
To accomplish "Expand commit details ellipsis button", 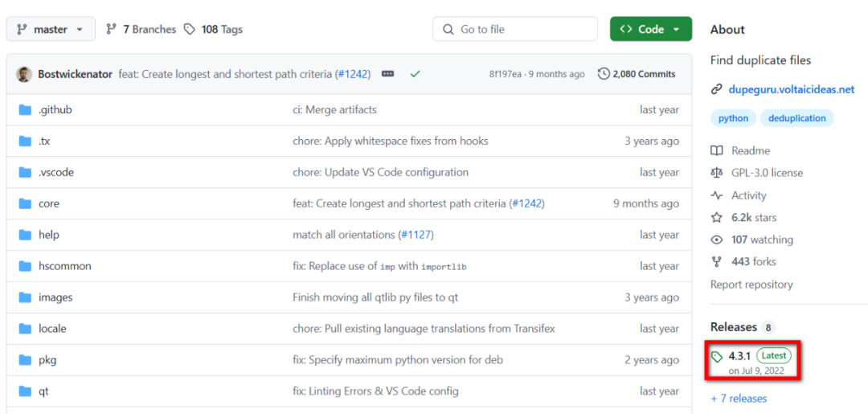I will pyautogui.click(x=388, y=74).
